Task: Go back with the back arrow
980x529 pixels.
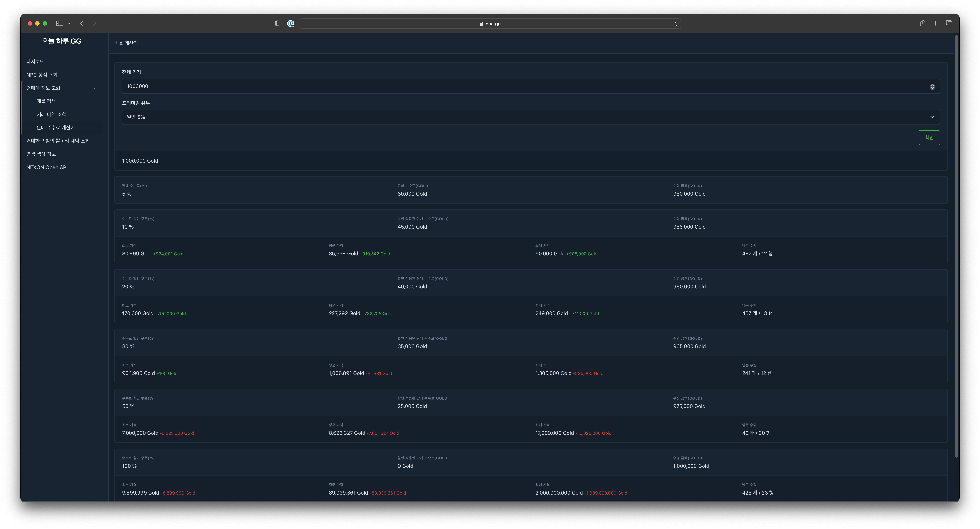Action: (82, 24)
